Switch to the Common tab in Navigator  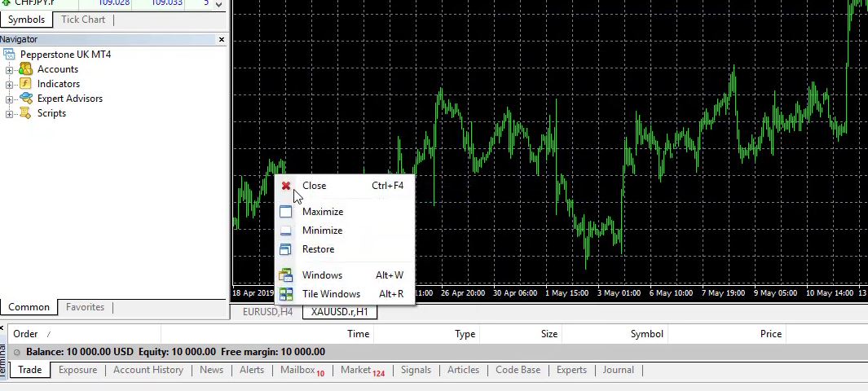pyautogui.click(x=29, y=307)
